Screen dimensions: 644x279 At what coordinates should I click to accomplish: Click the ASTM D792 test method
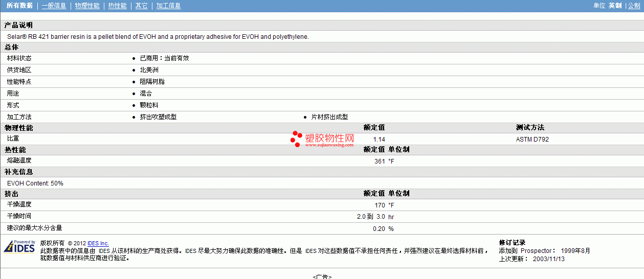point(532,139)
